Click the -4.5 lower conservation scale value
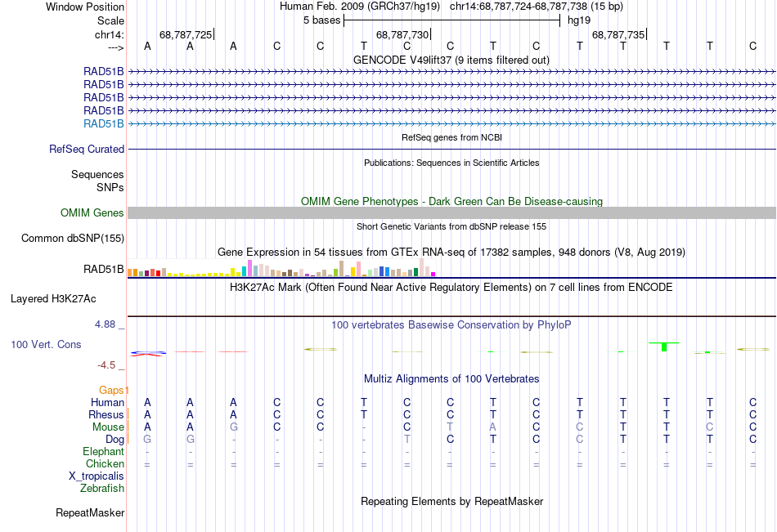The height and width of the screenshot is (532, 777). coord(106,365)
